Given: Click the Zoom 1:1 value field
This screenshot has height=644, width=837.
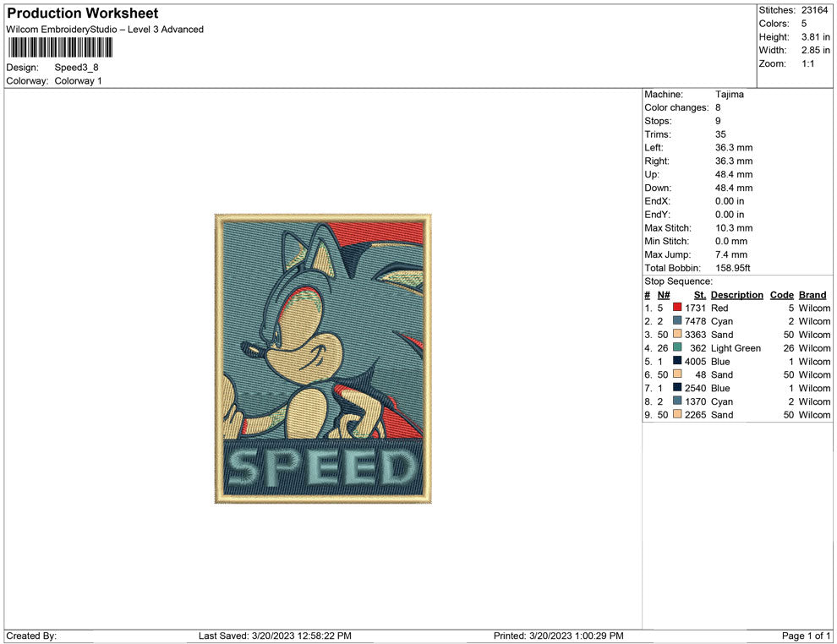Looking at the screenshot, I should pos(807,63).
